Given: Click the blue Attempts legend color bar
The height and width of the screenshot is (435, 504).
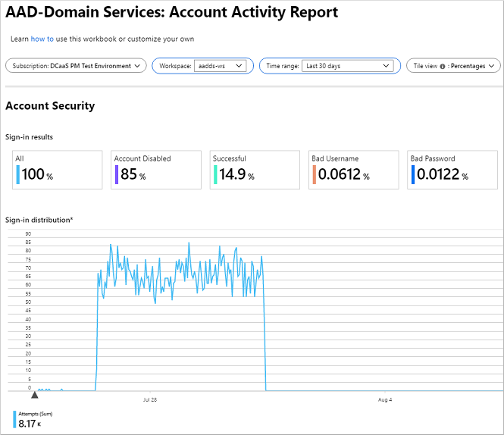Looking at the screenshot, I should [15, 419].
